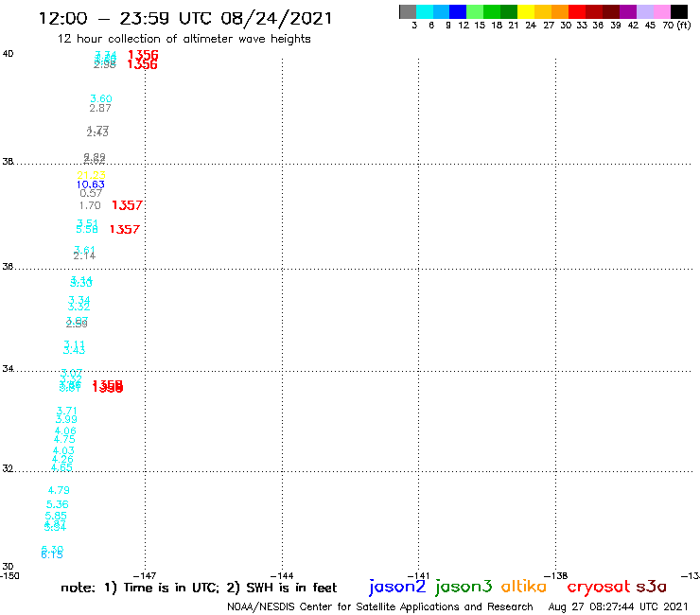Click the '12:00 – 23:59 UTC 08/24/2021' title
Image resolution: width=700 pixels, height=615 pixels.
tap(185, 18)
